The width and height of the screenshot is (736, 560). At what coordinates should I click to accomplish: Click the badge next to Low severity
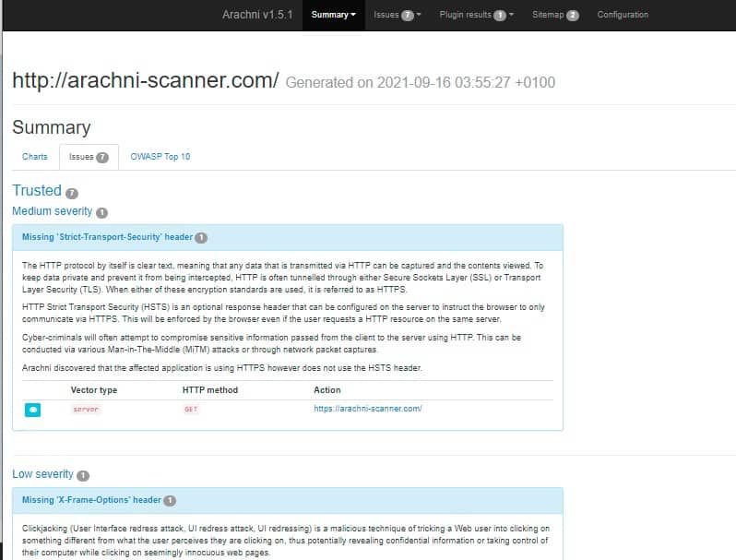(82, 475)
